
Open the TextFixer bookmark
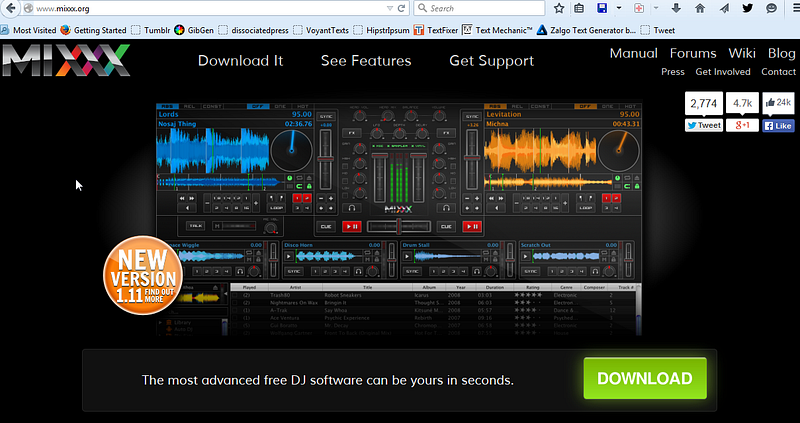click(x=436, y=30)
